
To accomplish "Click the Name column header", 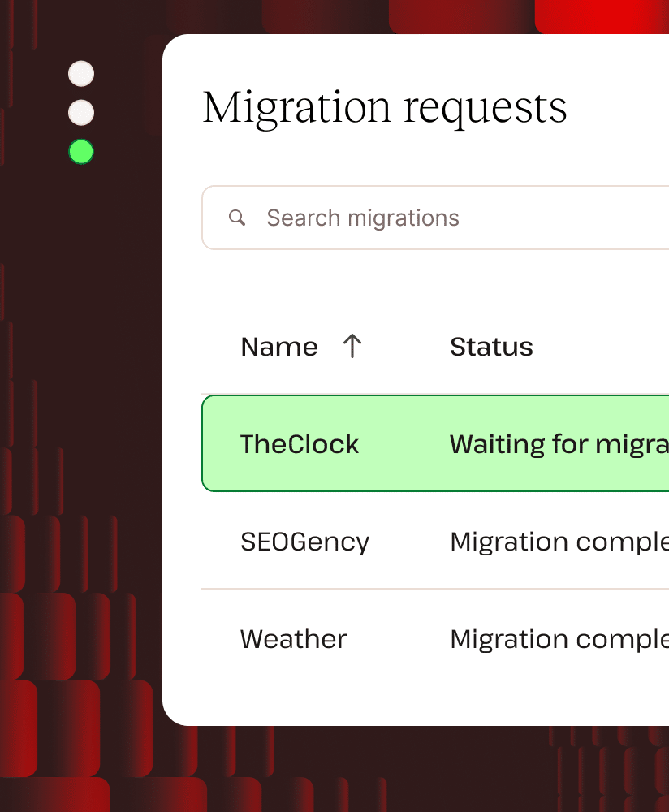I will [278, 346].
